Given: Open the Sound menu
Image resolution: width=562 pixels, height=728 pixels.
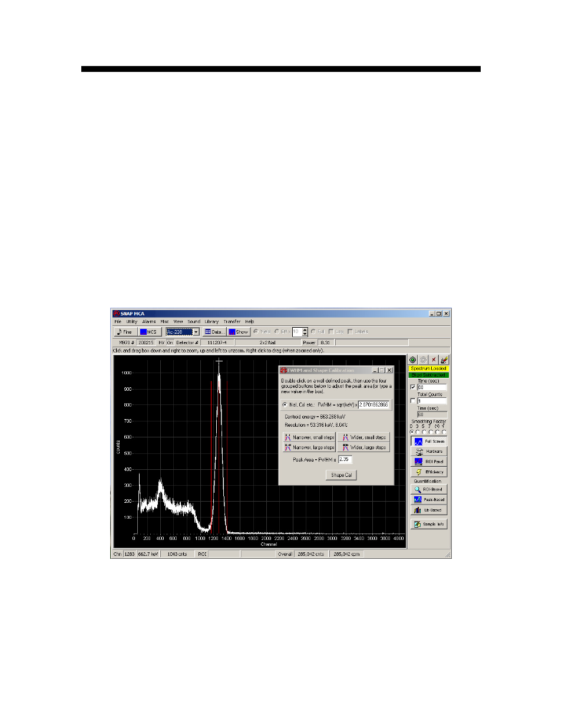Looking at the screenshot, I should pyautogui.click(x=194, y=322).
